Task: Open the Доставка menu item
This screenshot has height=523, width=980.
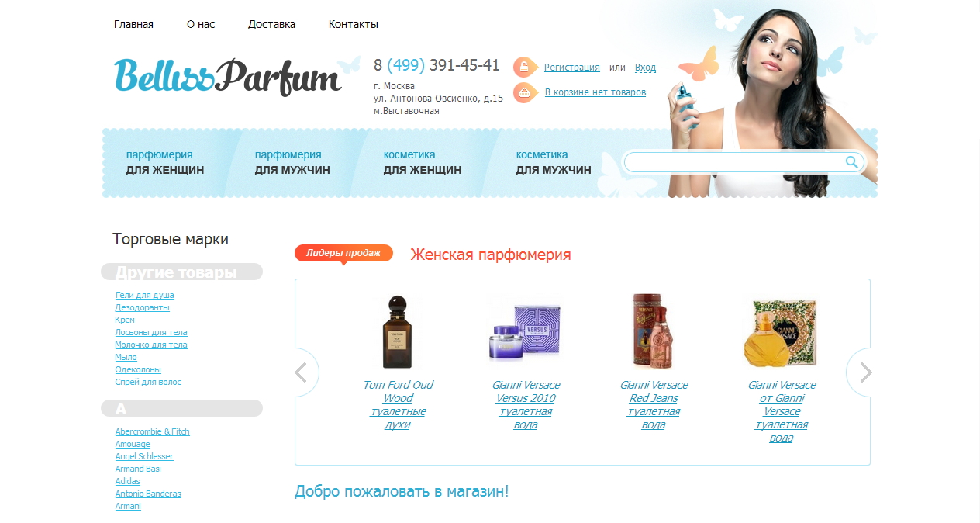Action: click(271, 24)
